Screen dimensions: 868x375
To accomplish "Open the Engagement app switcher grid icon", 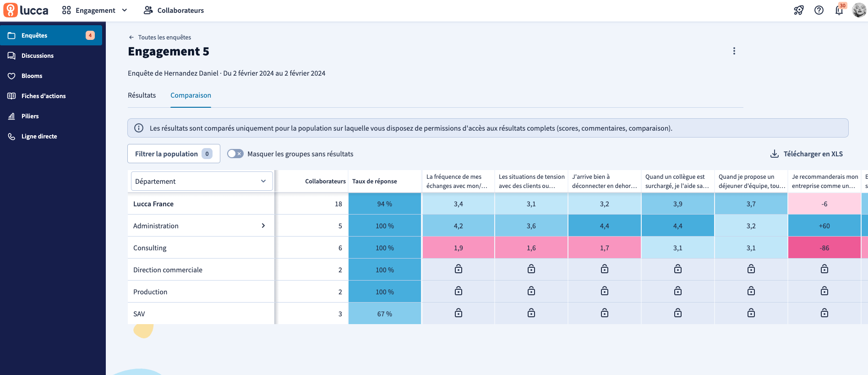I will [x=66, y=10].
